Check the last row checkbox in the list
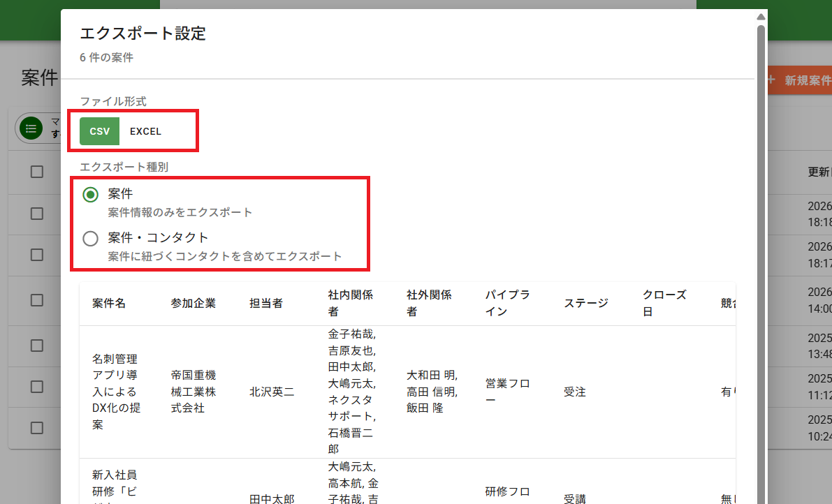 click(37, 428)
